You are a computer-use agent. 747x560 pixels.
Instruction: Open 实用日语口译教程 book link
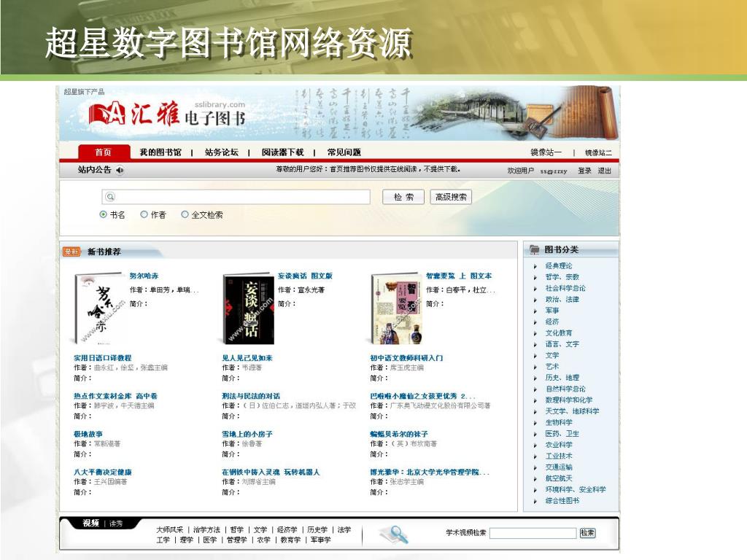tap(102, 357)
